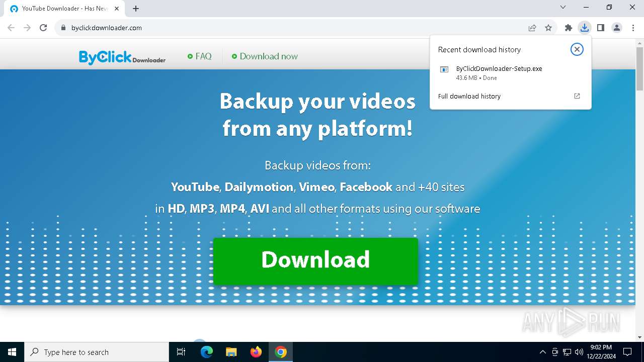Click the Chrome forward arrow

[27, 28]
